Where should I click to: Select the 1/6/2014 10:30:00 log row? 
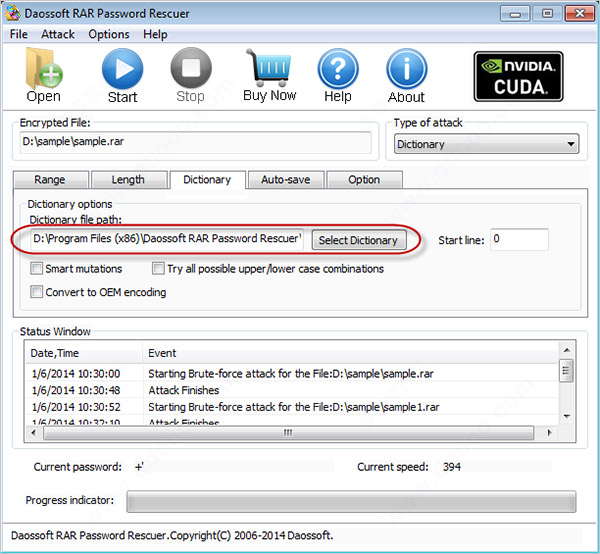[292, 373]
